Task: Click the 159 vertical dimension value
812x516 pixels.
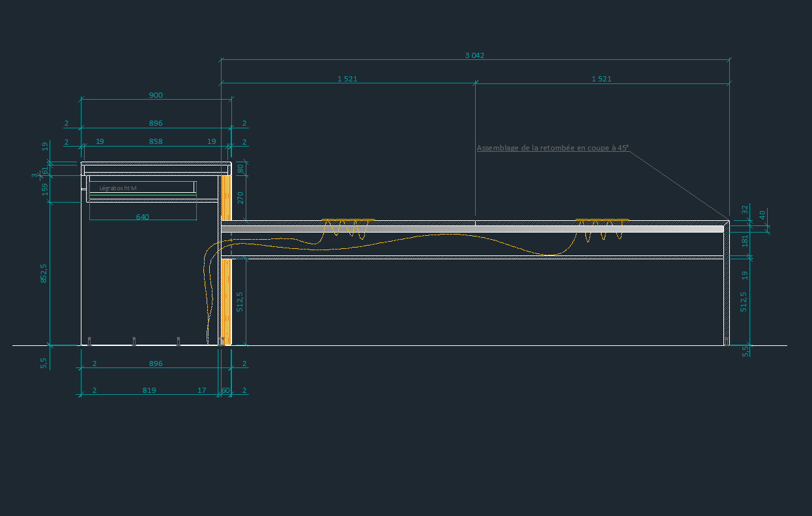Action: [x=45, y=189]
